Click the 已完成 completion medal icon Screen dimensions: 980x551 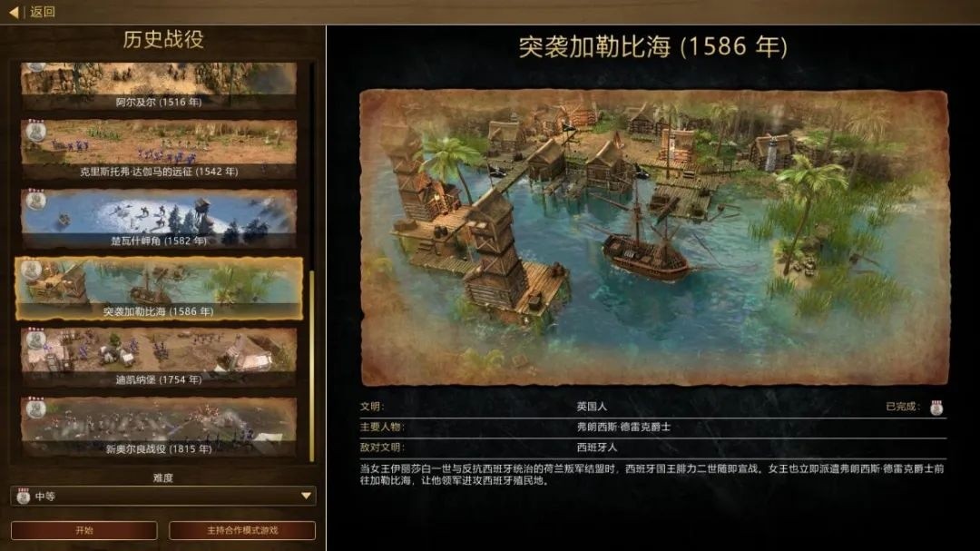tap(936, 408)
